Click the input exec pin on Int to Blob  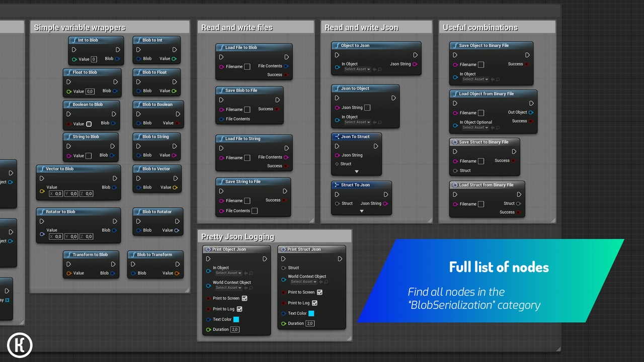(x=74, y=50)
